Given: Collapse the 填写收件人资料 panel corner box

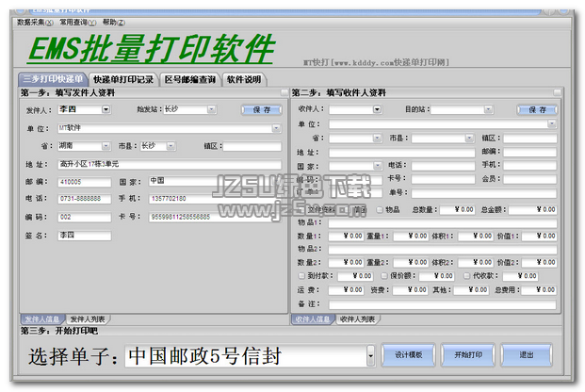Looking at the screenshot, I should tap(557, 92).
